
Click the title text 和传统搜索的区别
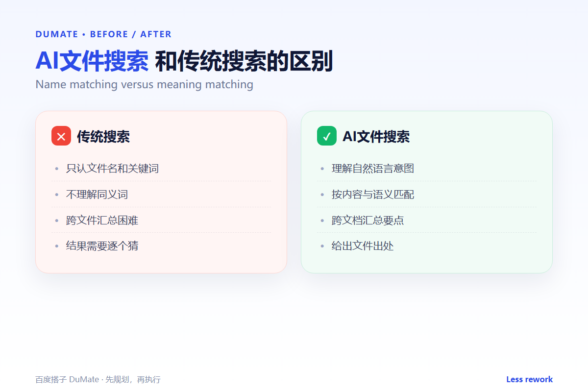click(x=244, y=61)
